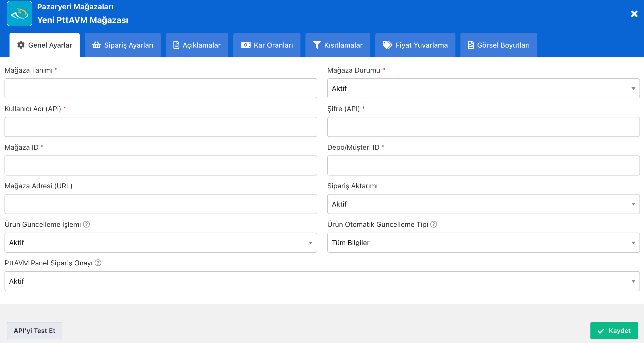Viewport: 644px width, 343px height.
Task: Click the money icon on Kar Oranları
Action: [245, 45]
